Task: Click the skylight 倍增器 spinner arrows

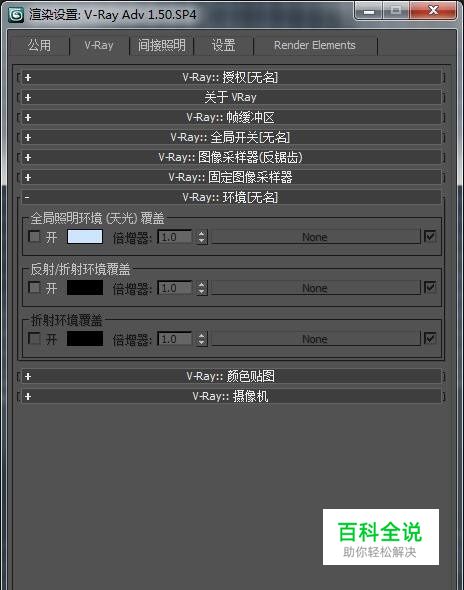Action: pyautogui.click(x=202, y=237)
